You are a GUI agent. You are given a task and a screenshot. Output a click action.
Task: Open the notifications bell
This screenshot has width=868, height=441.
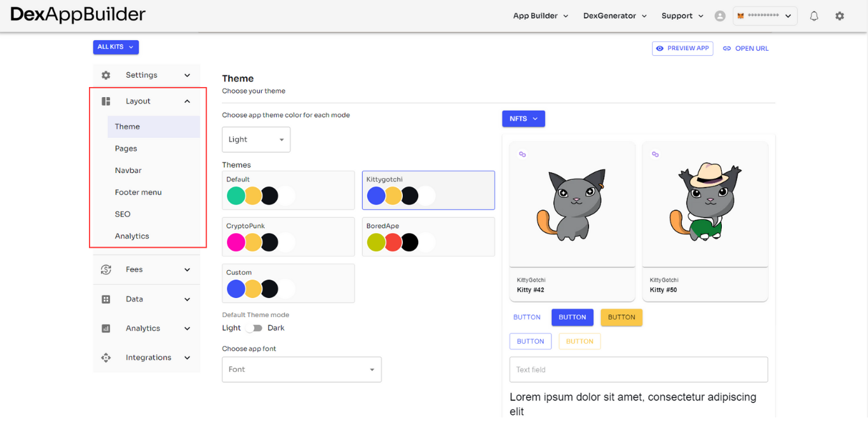pos(814,15)
